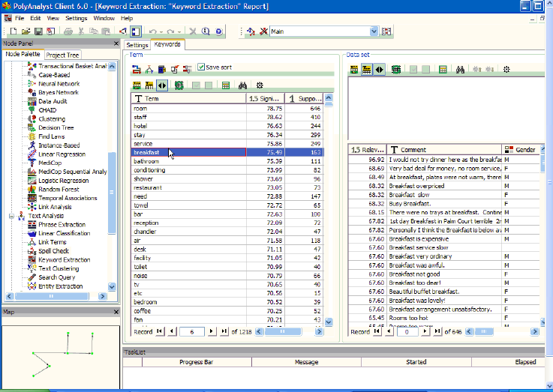Toggle the column-fit arrows button in Data set toolbar

(x=380, y=69)
